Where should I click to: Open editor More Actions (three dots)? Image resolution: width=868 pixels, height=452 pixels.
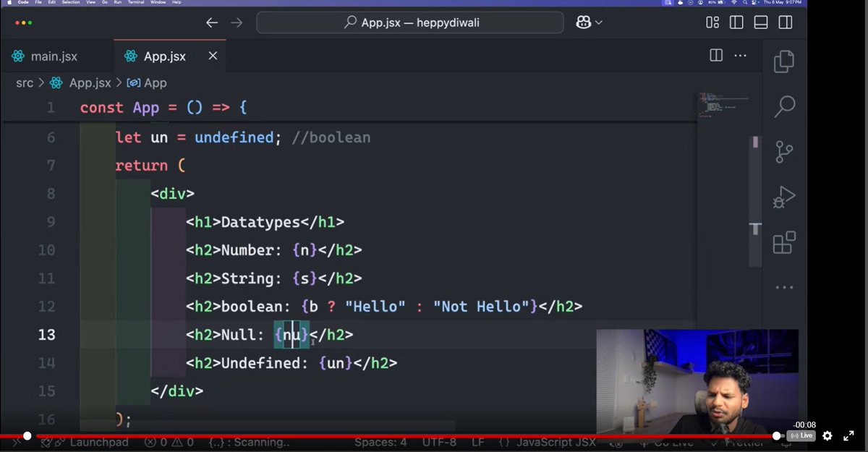coord(740,55)
